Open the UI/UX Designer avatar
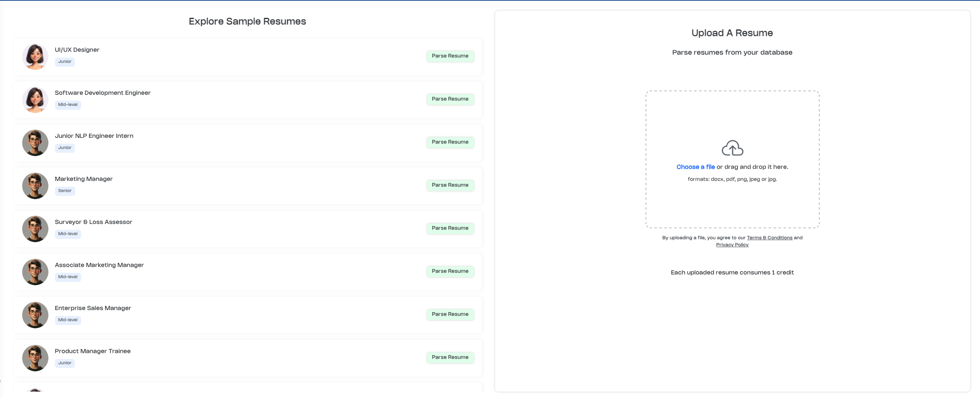The height and width of the screenshot is (397, 980). pos(35,57)
